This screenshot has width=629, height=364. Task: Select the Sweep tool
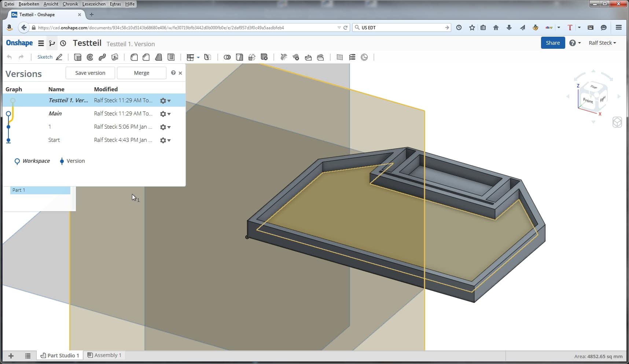[x=102, y=57]
